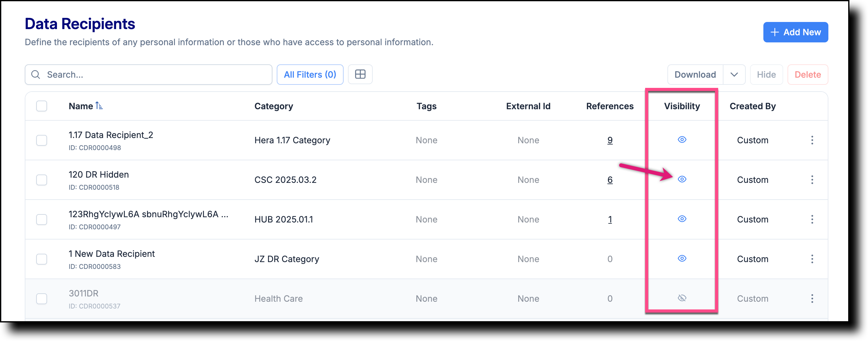Unhide 3011DR using its crossed-eye icon

click(x=682, y=298)
